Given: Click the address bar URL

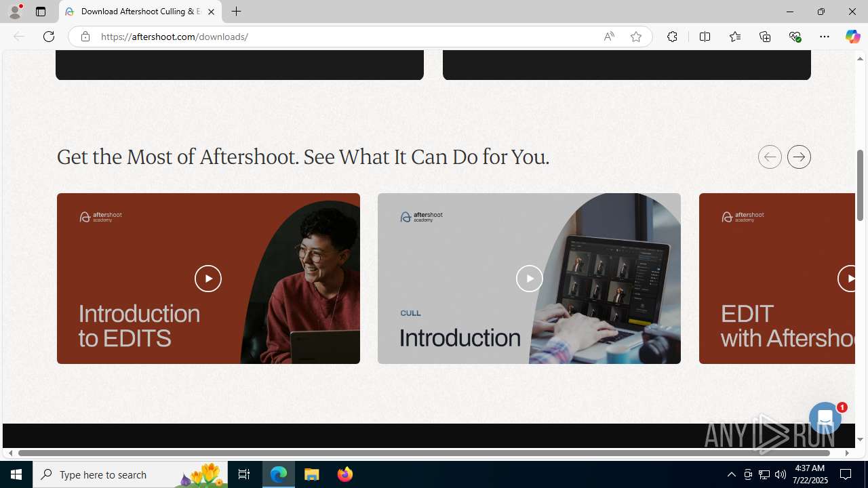Looking at the screenshot, I should pyautogui.click(x=174, y=37).
